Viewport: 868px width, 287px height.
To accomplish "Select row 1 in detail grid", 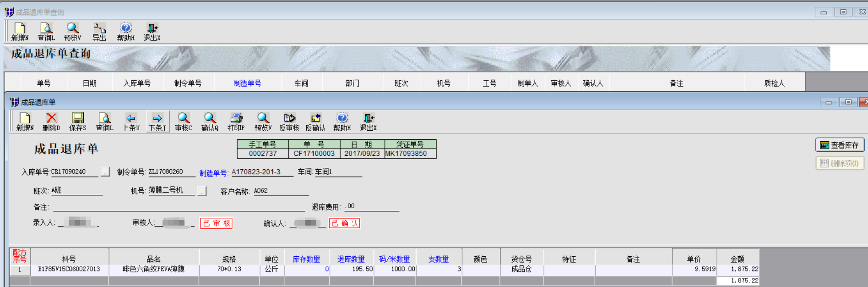I will [x=20, y=270].
